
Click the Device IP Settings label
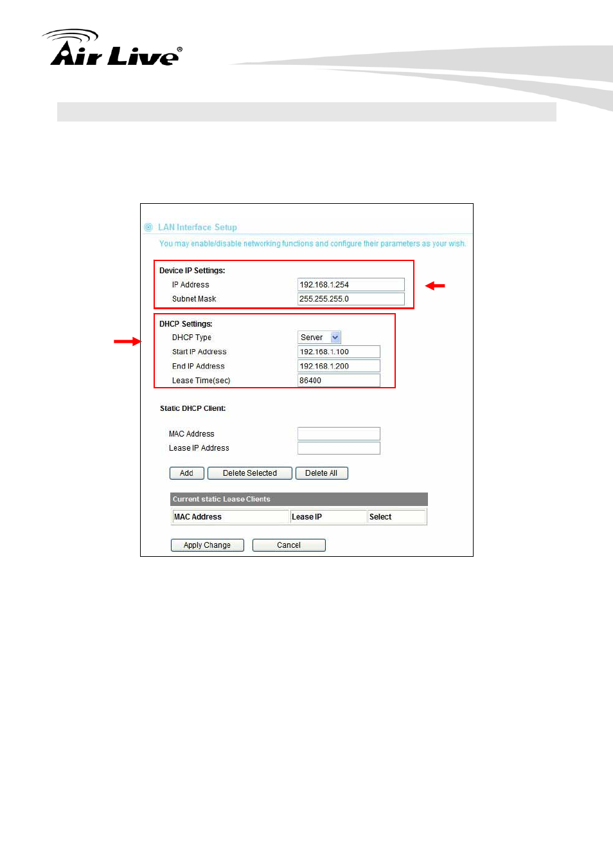tap(192, 271)
